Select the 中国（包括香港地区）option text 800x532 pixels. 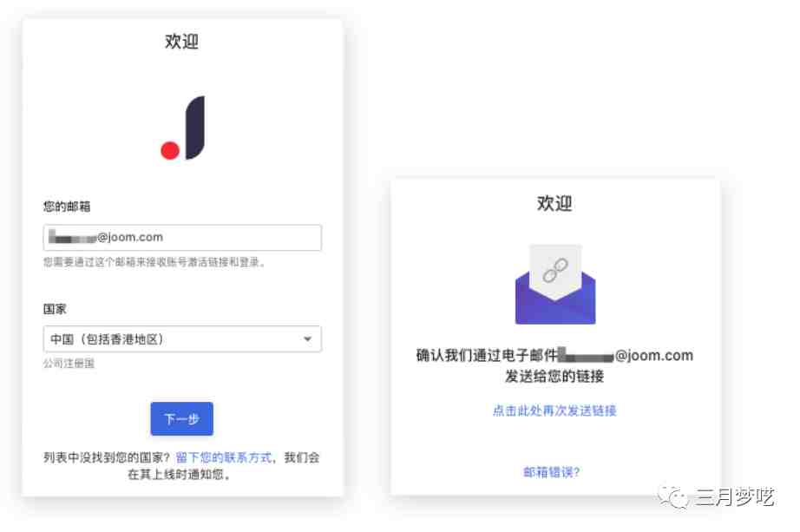pos(107,339)
